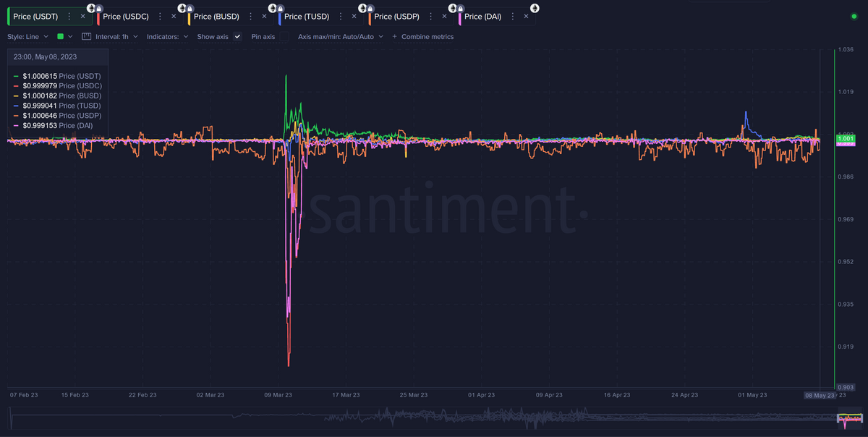Viewport: 868px width, 437px height.
Task: Remove the Price (TUSD) metric
Action: pos(354,16)
